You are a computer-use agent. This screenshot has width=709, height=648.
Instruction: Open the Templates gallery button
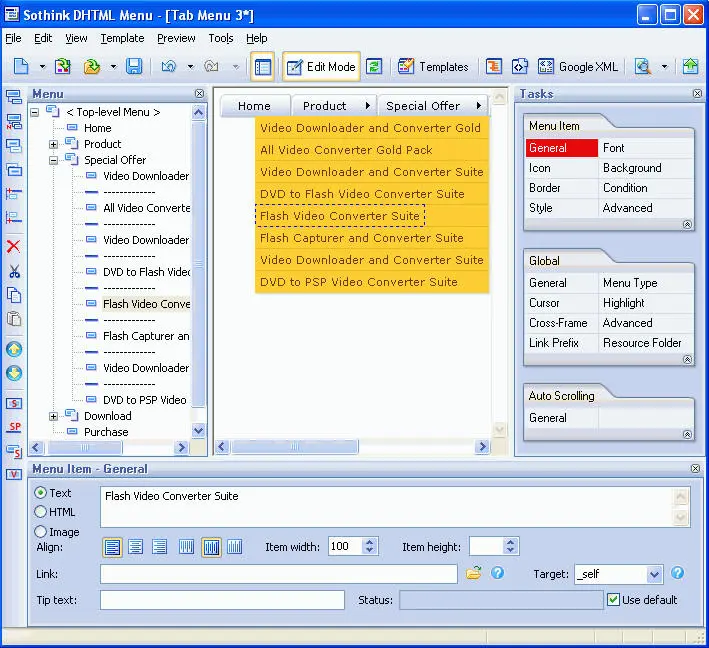coord(433,66)
